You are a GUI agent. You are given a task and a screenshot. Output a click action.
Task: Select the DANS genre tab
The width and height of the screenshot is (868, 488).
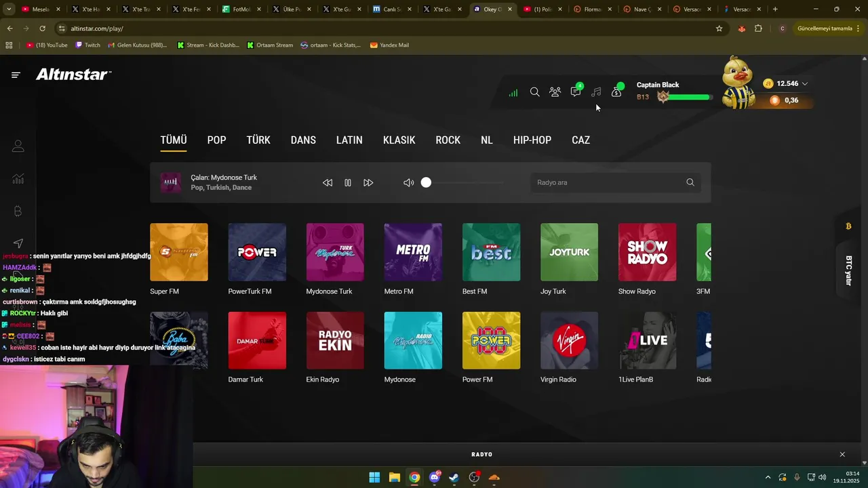pyautogui.click(x=303, y=140)
